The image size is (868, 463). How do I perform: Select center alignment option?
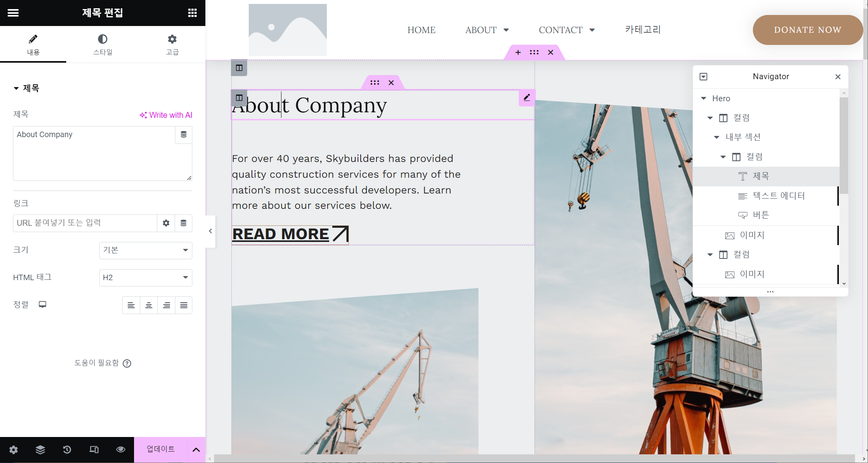[149, 305]
